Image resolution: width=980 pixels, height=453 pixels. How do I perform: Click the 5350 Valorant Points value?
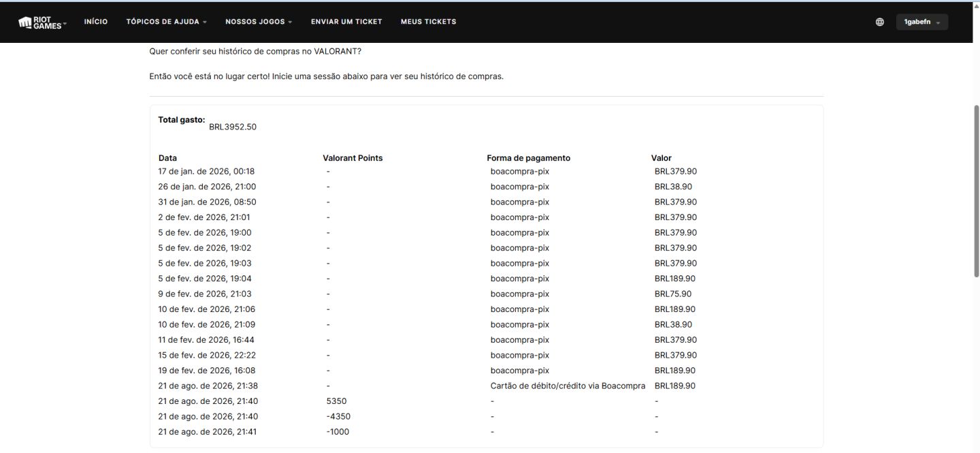tap(336, 401)
